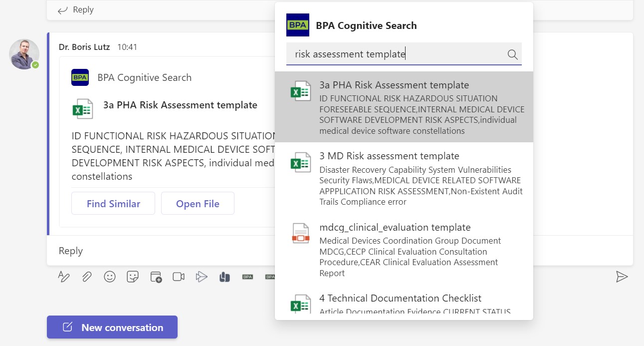Click the document icon of the mdcg_clinical_evaluation result
644x346 pixels.
(x=301, y=234)
